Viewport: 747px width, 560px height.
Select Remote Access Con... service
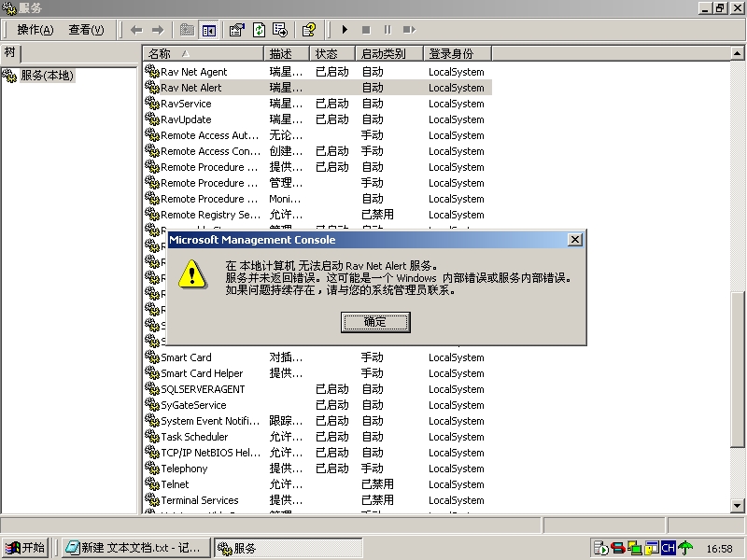coord(211,151)
